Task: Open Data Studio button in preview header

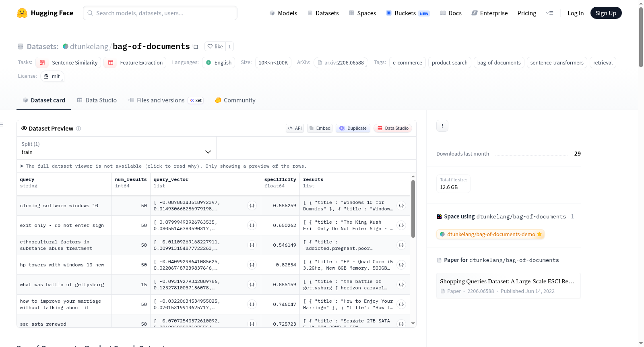Action: click(x=393, y=128)
